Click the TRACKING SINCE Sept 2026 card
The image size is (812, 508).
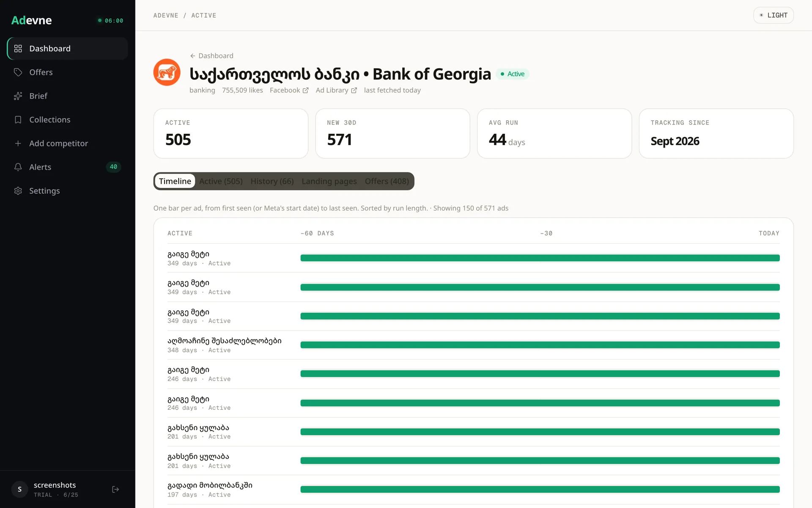point(716,134)
